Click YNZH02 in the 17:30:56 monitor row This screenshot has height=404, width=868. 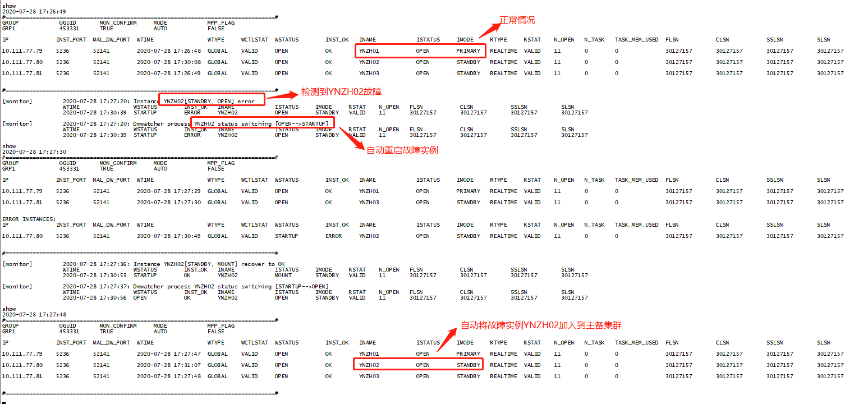coord(228,298)
